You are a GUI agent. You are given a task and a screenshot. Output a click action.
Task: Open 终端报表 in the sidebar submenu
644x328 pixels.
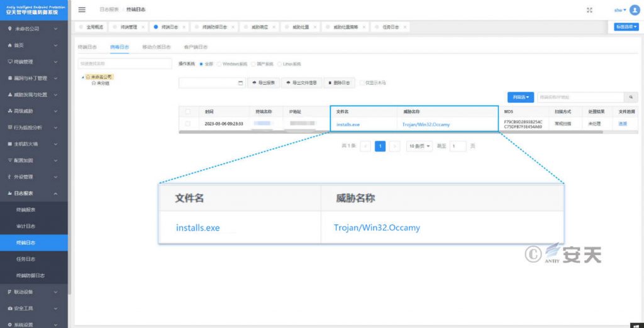pos(25,210)
